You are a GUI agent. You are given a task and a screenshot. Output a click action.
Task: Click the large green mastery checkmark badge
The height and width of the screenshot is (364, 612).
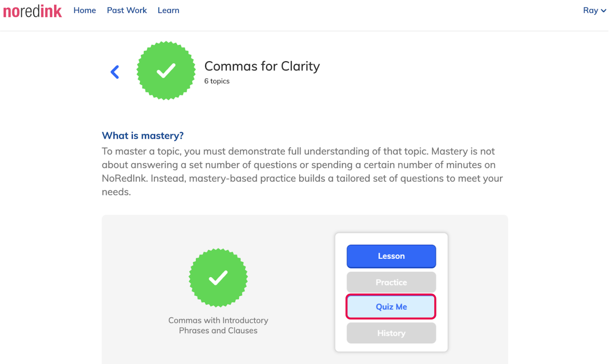coord(166,71)
